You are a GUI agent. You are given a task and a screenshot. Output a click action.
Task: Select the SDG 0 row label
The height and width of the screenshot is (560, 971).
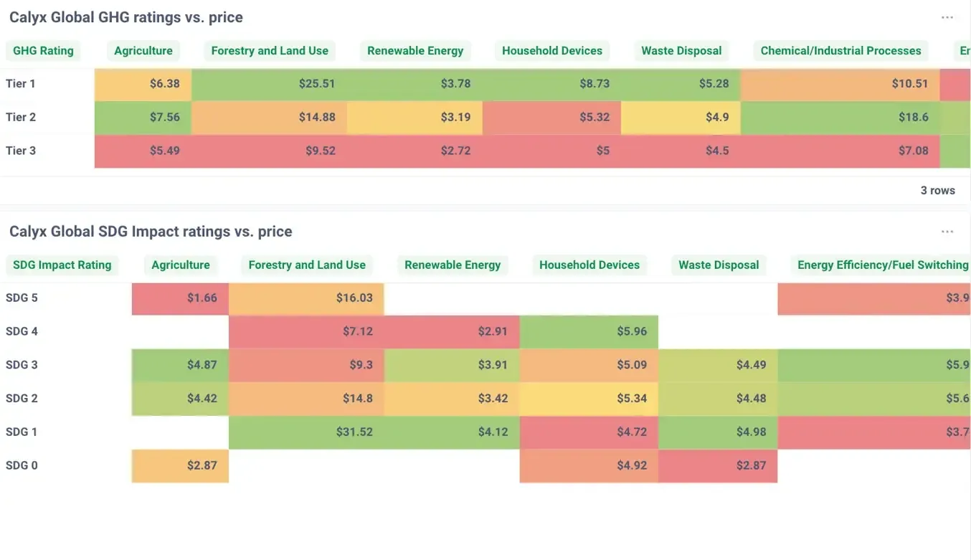tap(22, 465)
